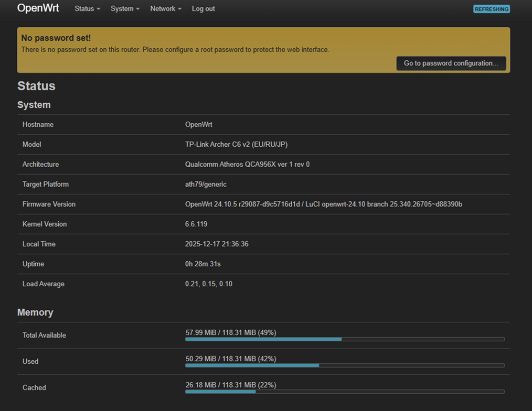This screenshot has width=532, height=411.
Task: Select the 'No password set!' warning heading
Action: click(56, 38)
